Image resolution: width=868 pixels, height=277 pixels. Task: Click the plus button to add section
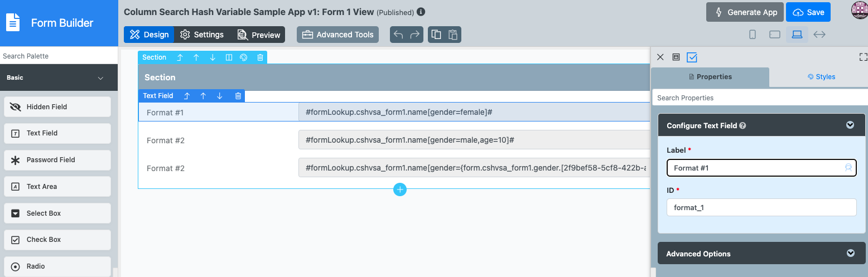[399, 189]
